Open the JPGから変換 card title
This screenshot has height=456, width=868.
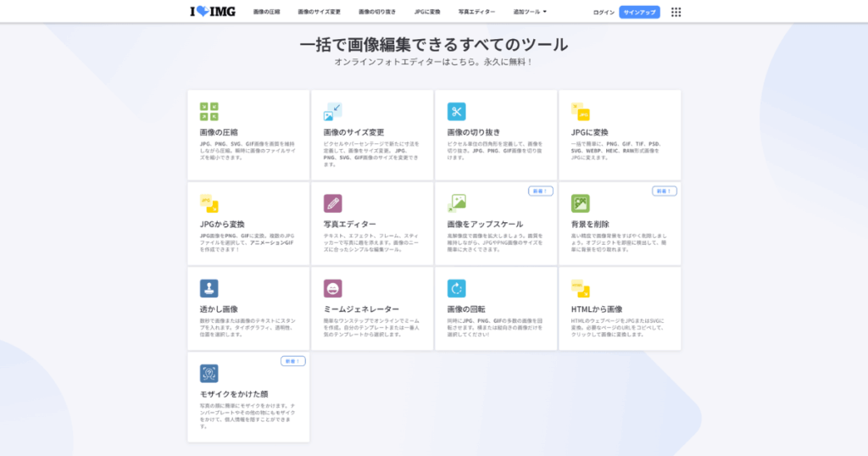(x=222, y=224)
